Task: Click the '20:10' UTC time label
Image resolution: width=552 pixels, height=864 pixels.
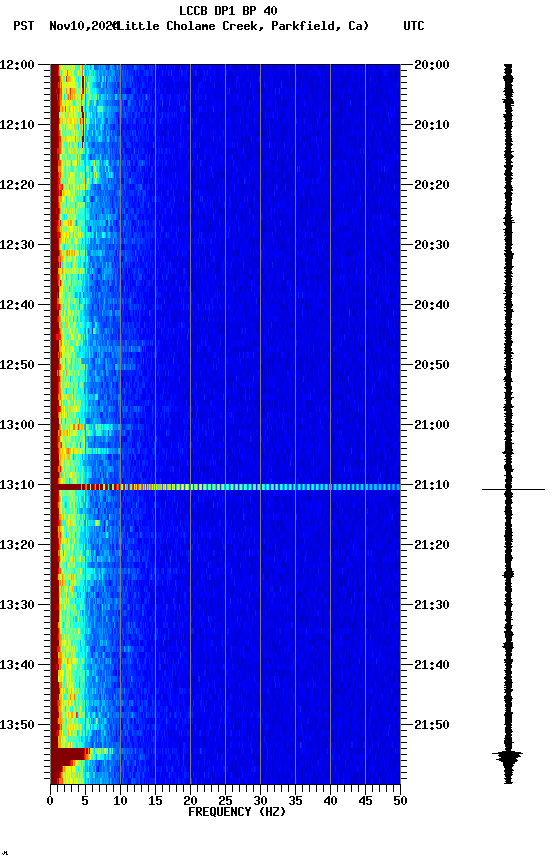Action: click(432, 125)
